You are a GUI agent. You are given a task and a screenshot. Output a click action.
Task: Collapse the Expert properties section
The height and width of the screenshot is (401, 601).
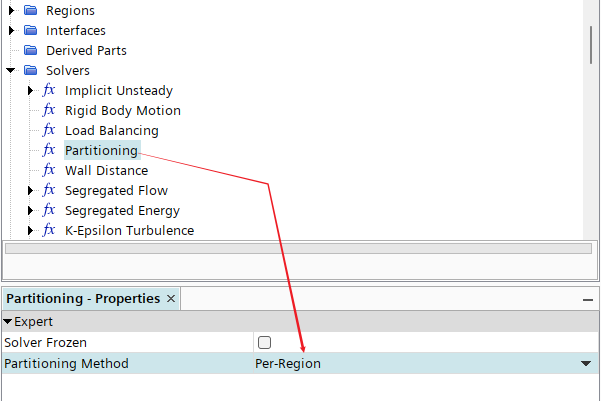8,322
